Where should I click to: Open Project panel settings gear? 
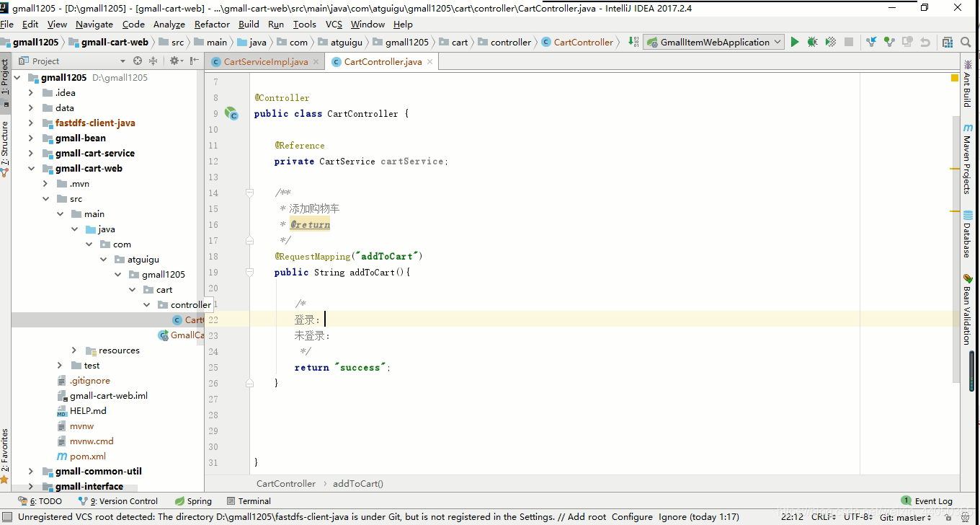click(x=174, y=61)
